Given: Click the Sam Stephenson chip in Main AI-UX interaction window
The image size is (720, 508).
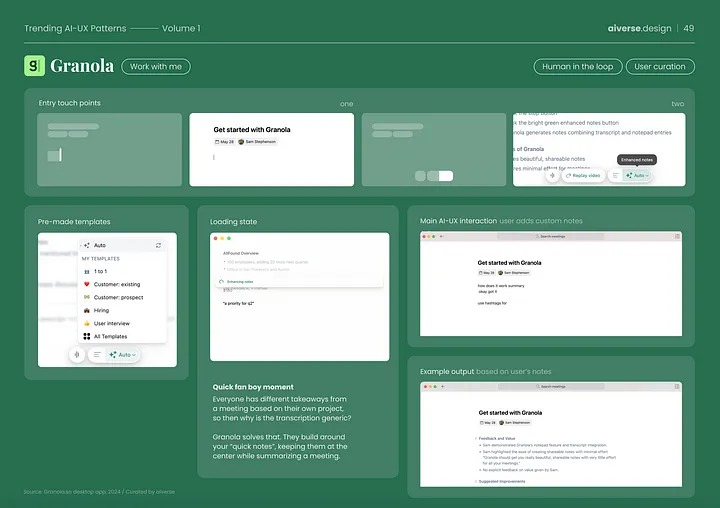Looking at the screenshot, I should click(x=514, y=273).
